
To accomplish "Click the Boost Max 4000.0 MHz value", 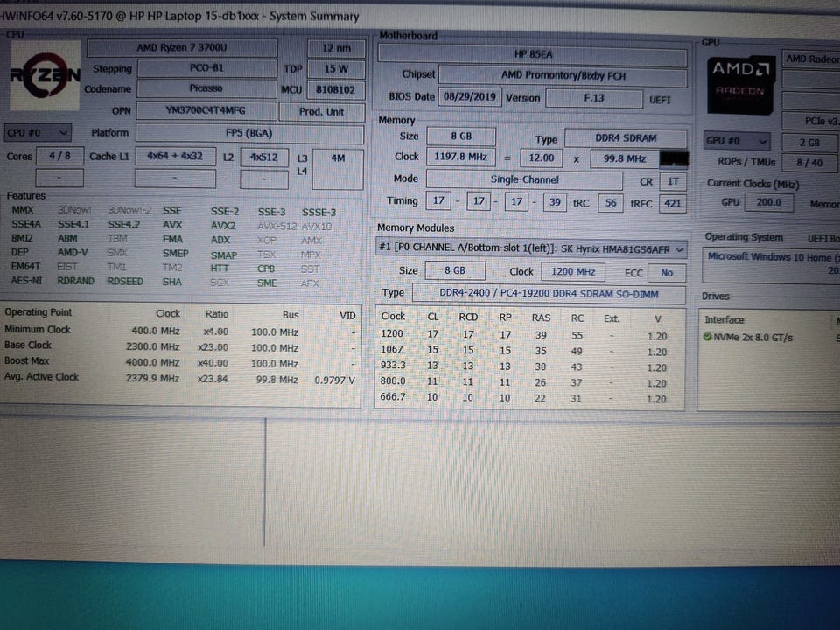I will pyautogui.click(x=152, y=362).
